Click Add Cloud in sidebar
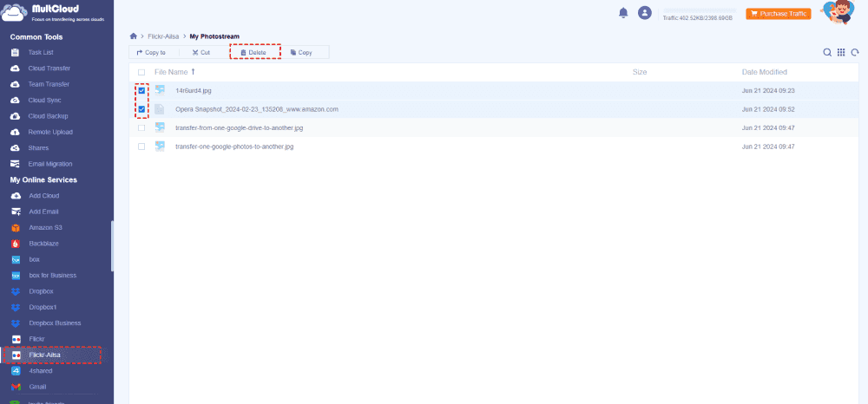868x404 pixels. [x=43, y=196]
